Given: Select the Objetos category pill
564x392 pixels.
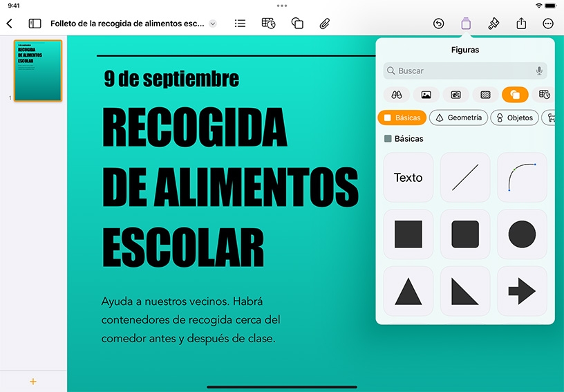Looking at the screenshot, I should [x=515, y=118].
